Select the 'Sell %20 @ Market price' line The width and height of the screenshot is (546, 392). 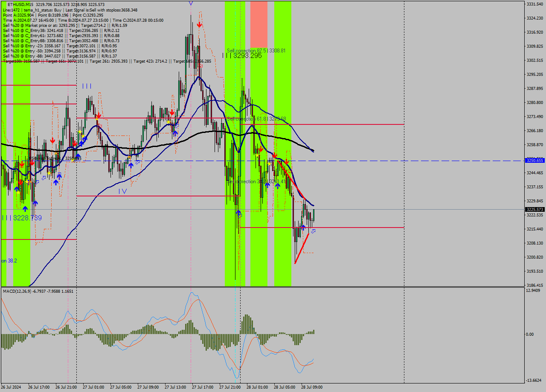point(65,25)
